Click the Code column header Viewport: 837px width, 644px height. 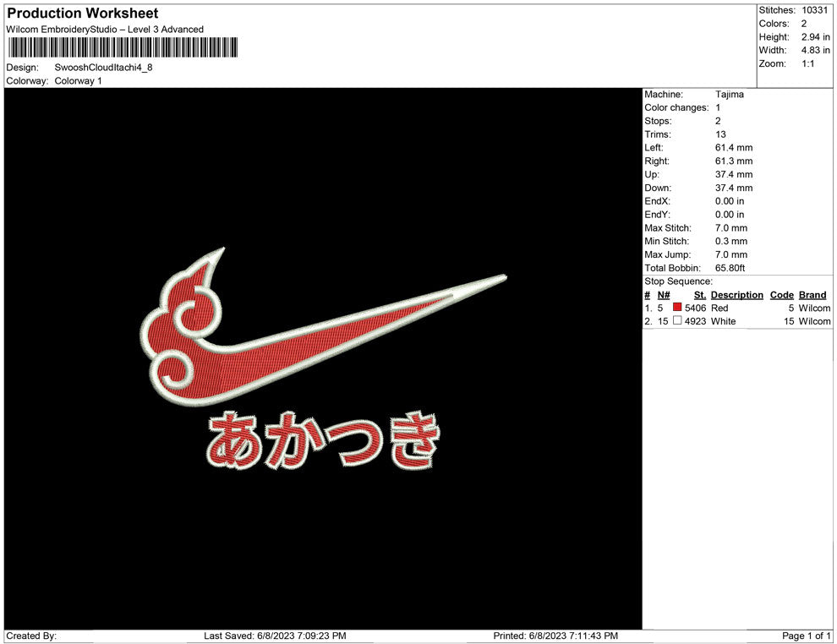[781, 295]
